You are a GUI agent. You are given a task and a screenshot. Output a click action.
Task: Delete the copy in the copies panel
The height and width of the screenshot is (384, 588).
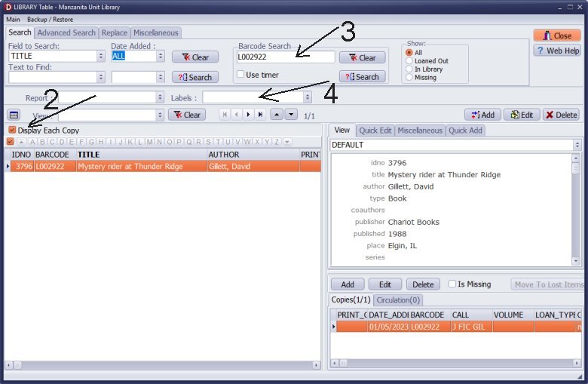(x=423, y=284)
